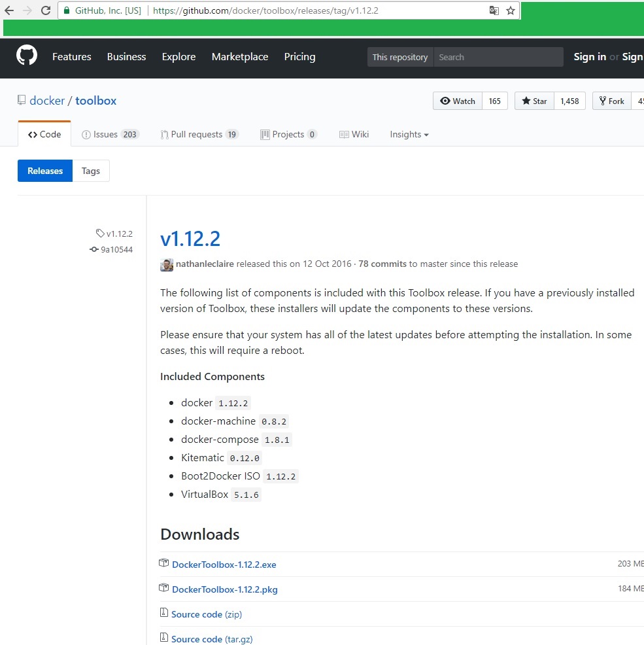
Task: Download Source code (tar.gz)
Action: 212,639
